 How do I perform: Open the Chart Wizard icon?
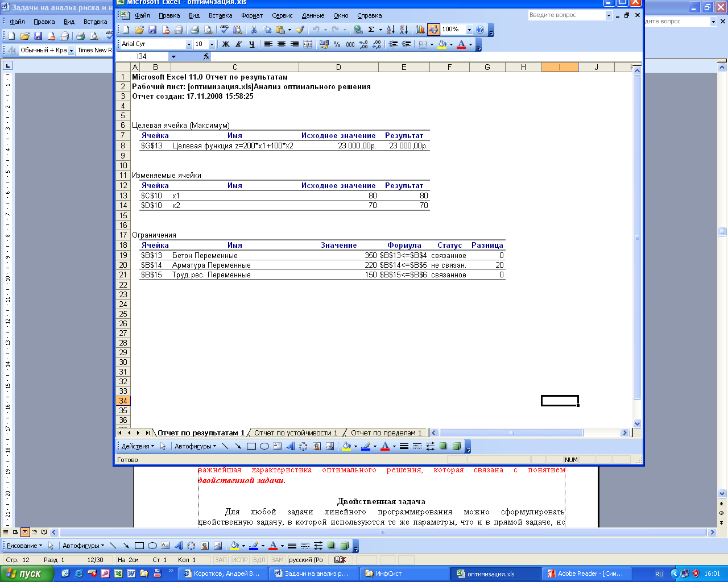[x=420, y=30]
